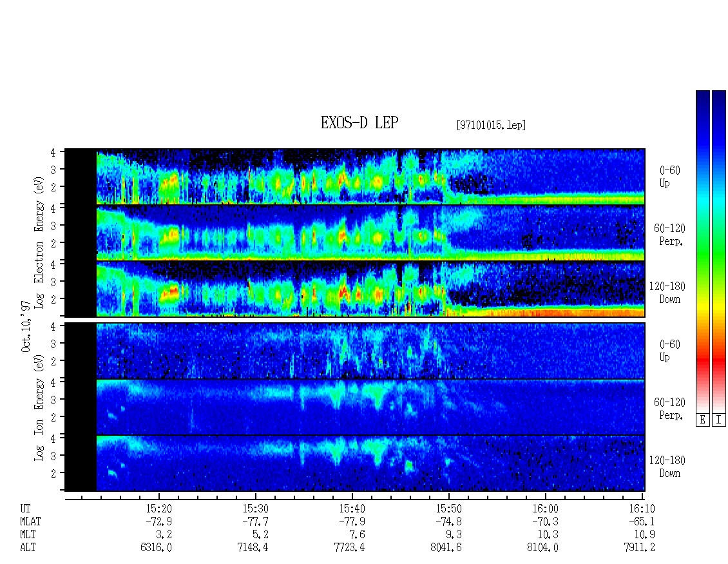Viewport: 728px width, 564px height.
Task: Click the 60-120 Perp. label beside electron panel
Action: pyautogui.click(x=669, y=235)
